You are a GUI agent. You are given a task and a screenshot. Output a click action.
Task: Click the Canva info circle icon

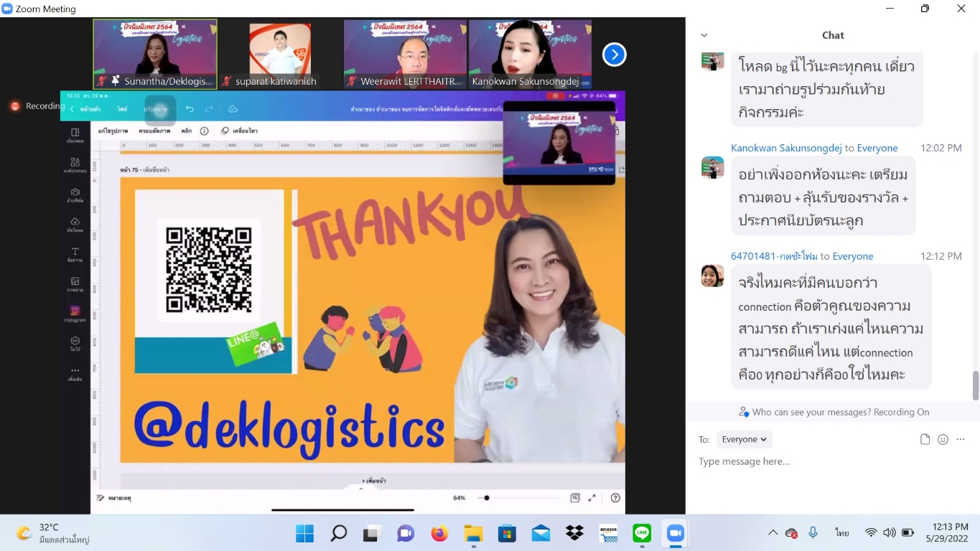[x=205, y=131]
